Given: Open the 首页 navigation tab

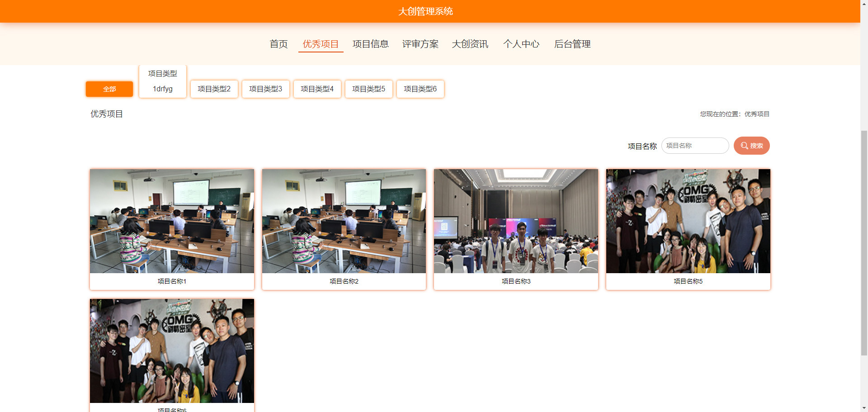Looking at the screenshot, I should [278, 44].
